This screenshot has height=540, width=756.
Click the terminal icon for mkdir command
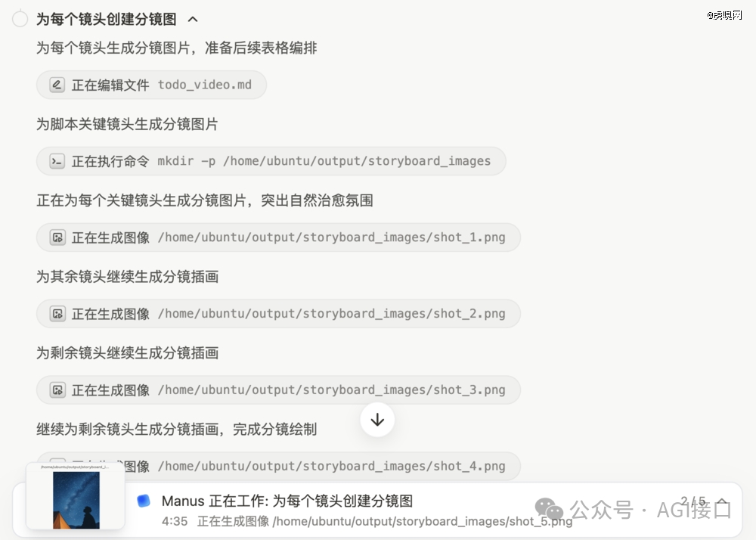click(57, 162)
